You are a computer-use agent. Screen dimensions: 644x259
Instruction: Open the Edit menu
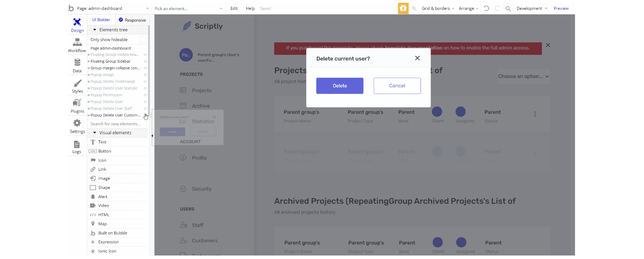(x=234, y=8)
